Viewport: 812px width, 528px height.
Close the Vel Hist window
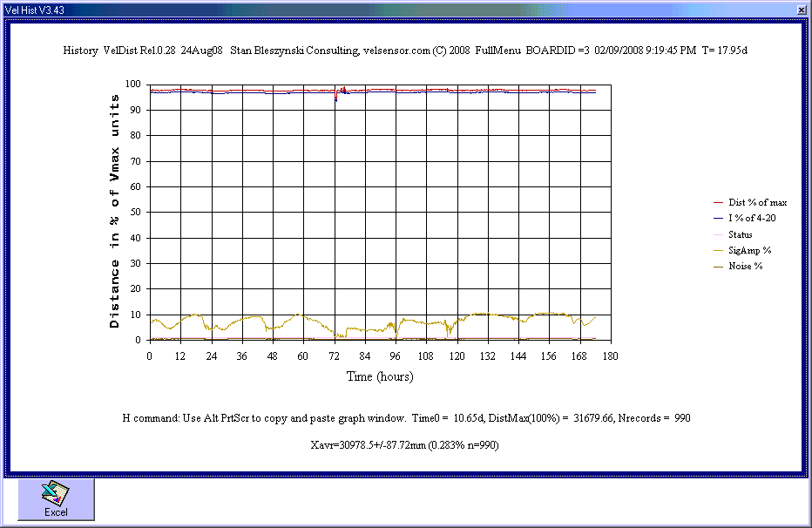coord(802,10)
